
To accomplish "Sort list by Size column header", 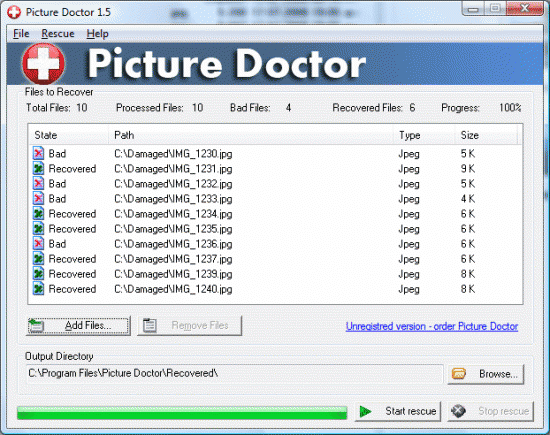I will (x=486, y=135).
